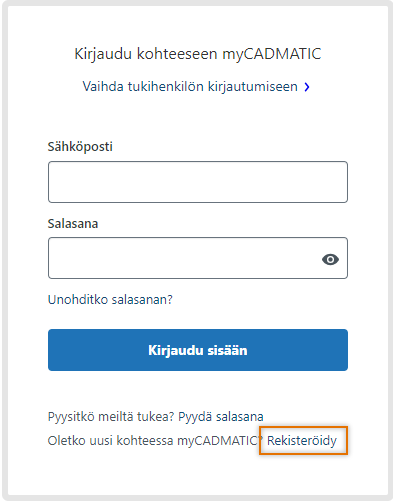393x502 pixels.
Task: Click the Kirjaudu sisään button
Action: click(x=198, y=350)
